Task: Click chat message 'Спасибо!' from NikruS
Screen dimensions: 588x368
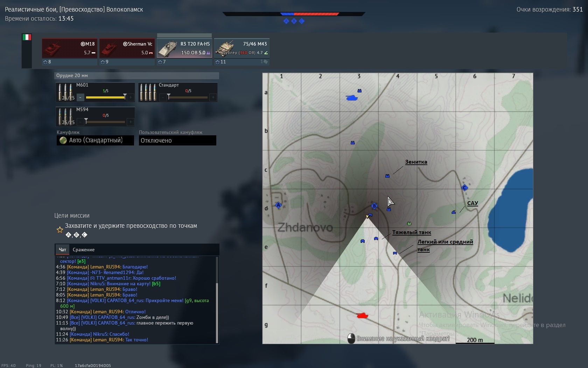Action: 119,334
